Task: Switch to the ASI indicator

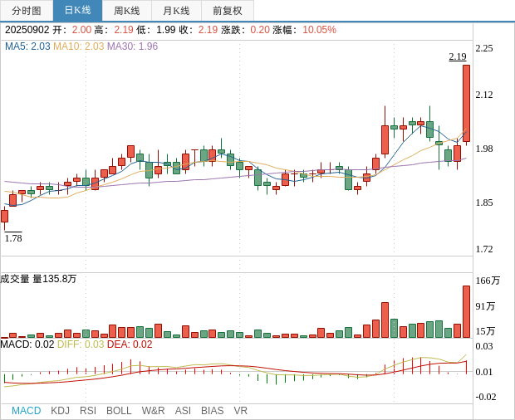Action: point(183,411)
